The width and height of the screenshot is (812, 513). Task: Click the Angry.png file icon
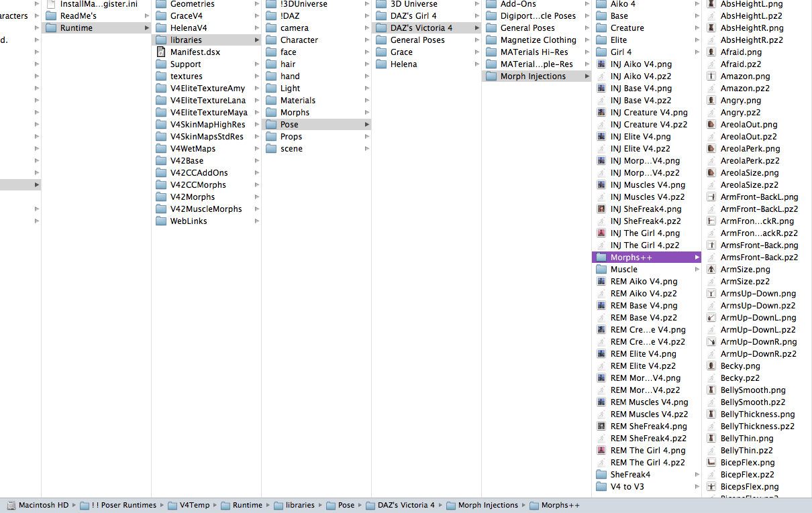tap(711, 101)
